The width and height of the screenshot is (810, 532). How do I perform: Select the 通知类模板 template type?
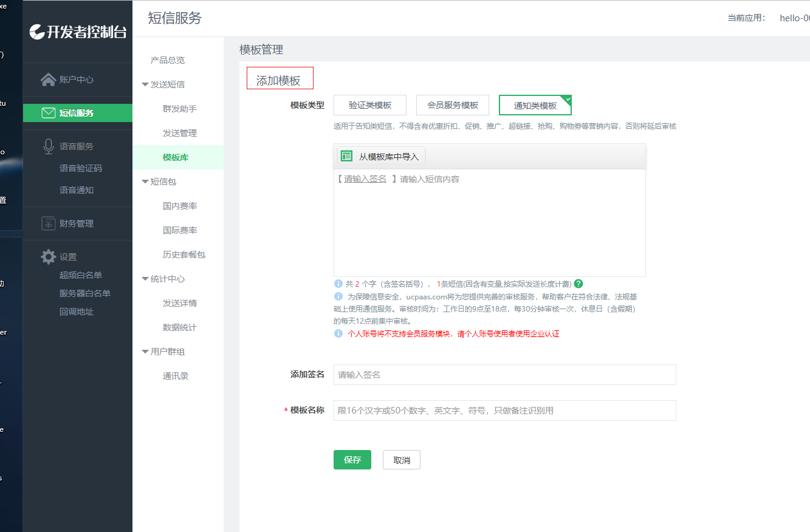535,105
